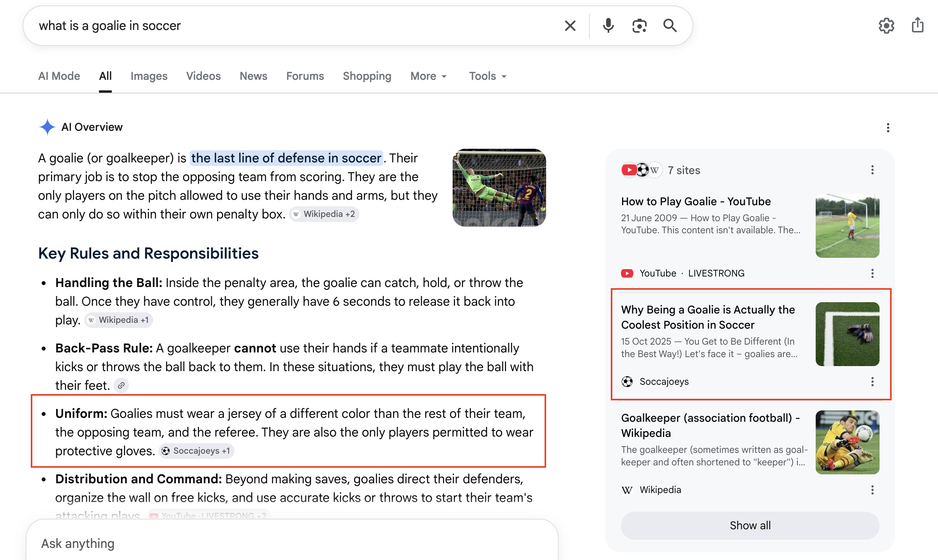Switch to Shopping tab
This screenshot has width=938, height=560.
(x=367, y=76)
